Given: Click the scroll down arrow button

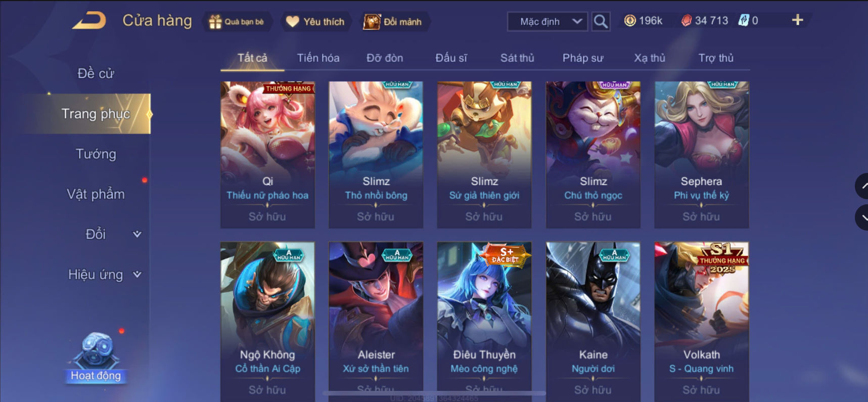Looking at the screenshot, I should [x=862, y=217].
